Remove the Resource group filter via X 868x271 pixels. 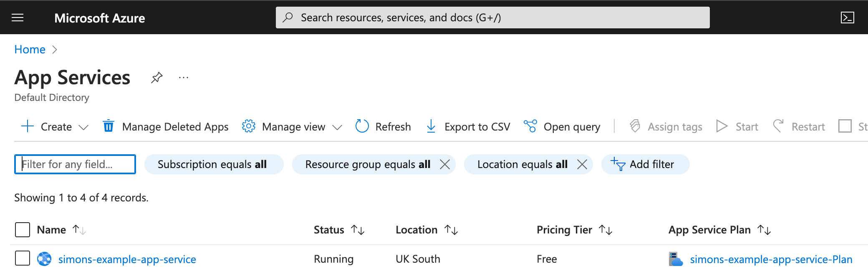tap(445, 164)
